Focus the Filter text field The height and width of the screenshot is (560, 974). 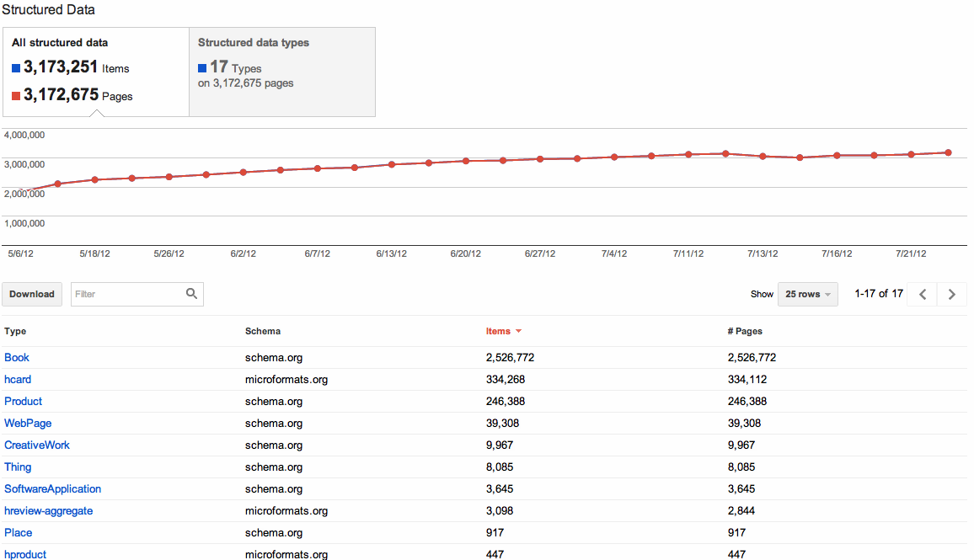pyautogui.click(x=126, y=294)
